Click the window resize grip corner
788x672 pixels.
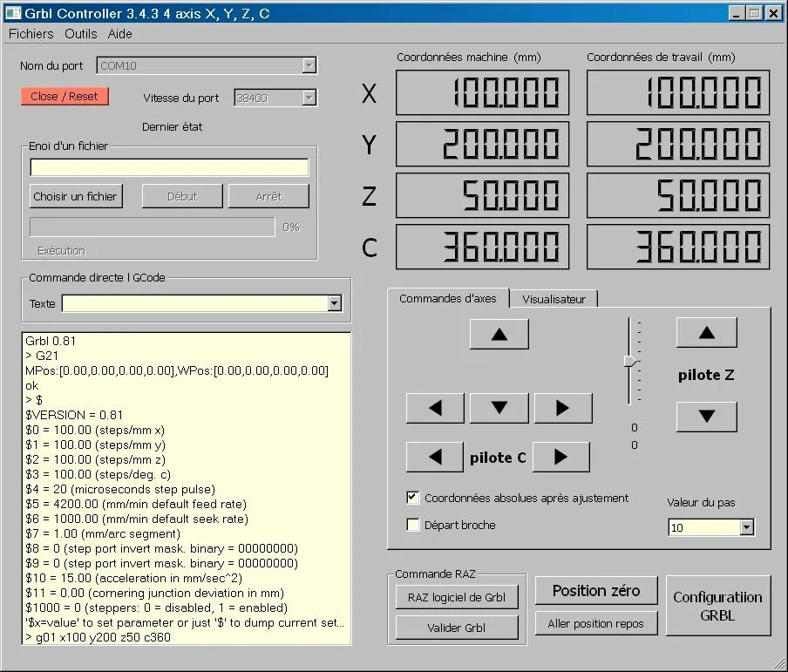[x=778, y=662]
